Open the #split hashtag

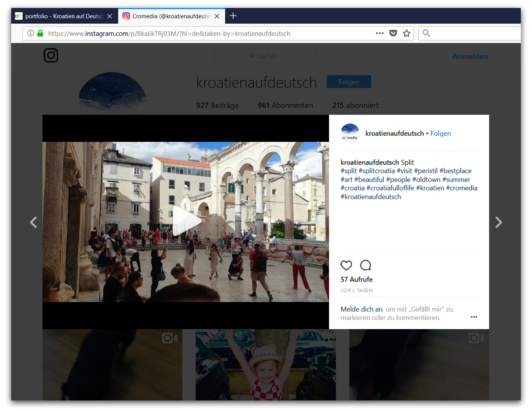[349, 171]
